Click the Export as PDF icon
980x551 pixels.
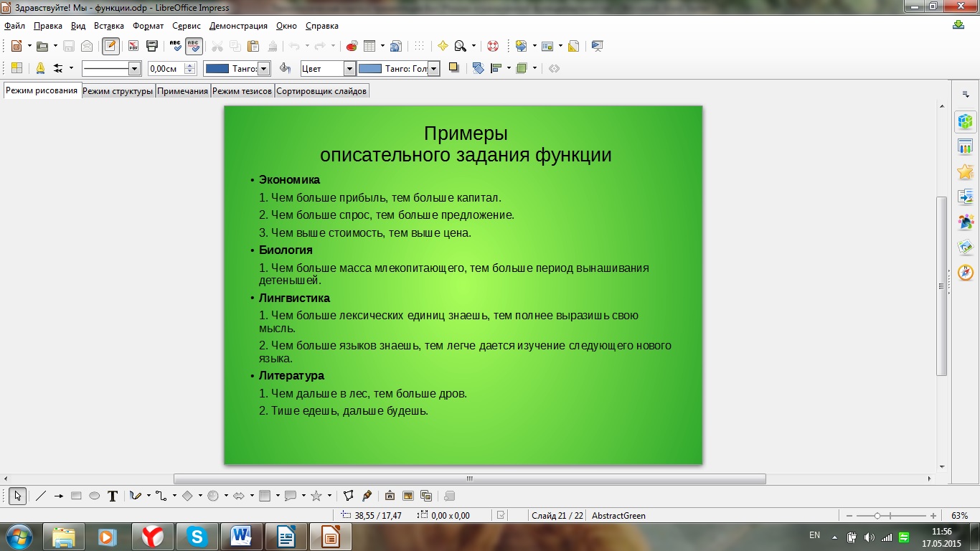[133, 46]
